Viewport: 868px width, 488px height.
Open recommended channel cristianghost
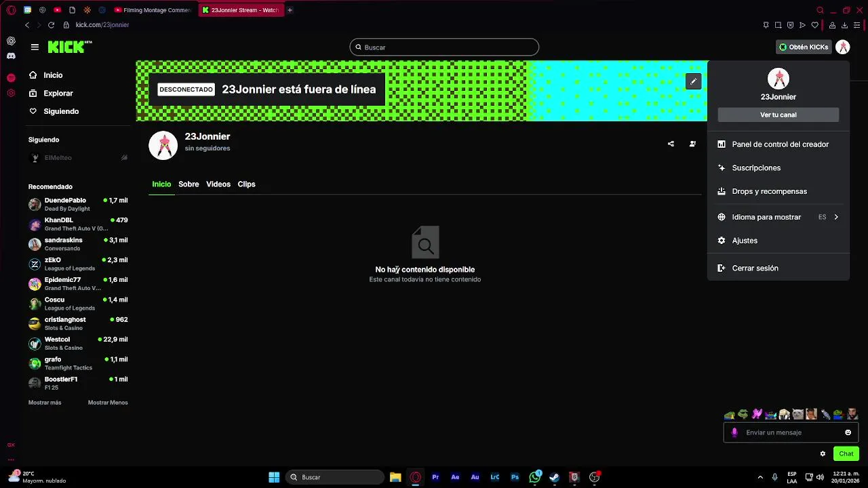pyautogui.click(x=78, y=323)
